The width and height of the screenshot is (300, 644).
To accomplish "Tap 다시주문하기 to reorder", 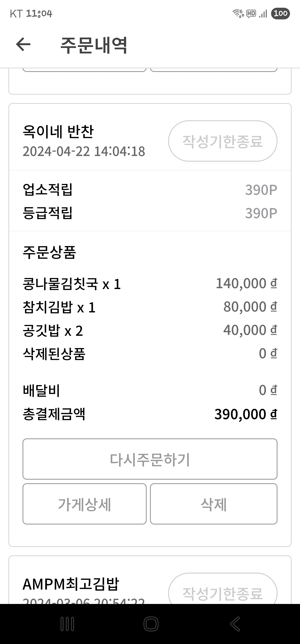I will point(150,459).
